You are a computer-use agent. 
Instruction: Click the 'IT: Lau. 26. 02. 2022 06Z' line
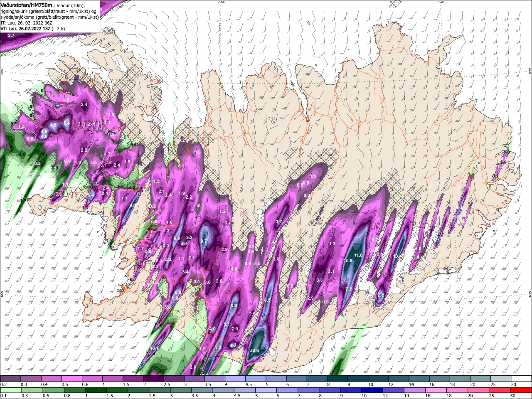point(26,23)
